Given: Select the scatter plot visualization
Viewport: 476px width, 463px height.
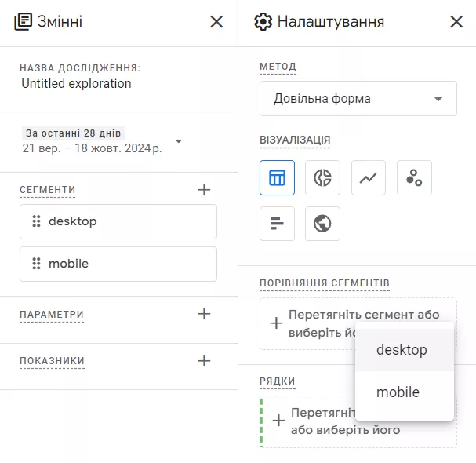Looking at the screenshot, I should (x=414, y=177).
